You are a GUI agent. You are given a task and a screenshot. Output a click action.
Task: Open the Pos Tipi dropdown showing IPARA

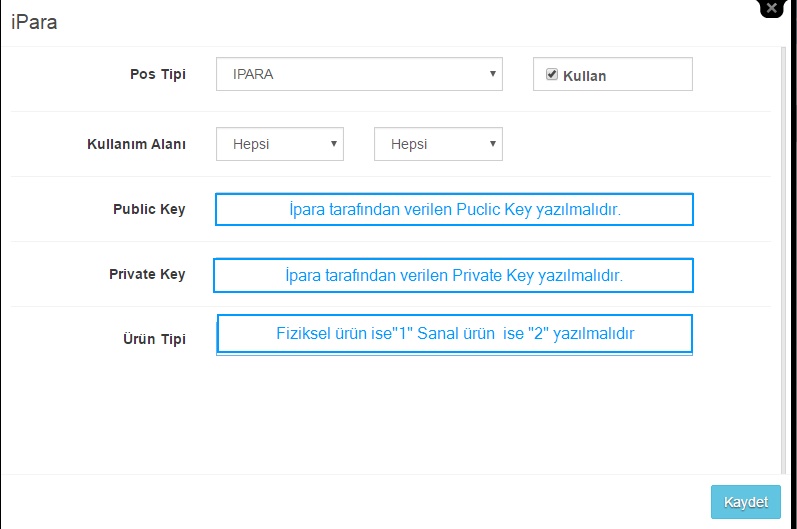tap(359, 74)
